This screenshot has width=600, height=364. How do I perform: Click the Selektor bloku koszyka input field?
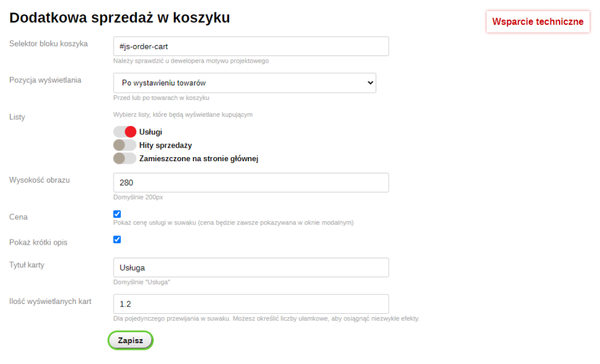251,46
